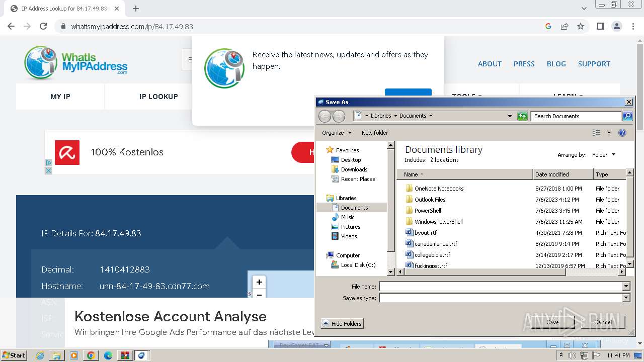
Task: Select the byout.rtf file
Action: (426, 233)
